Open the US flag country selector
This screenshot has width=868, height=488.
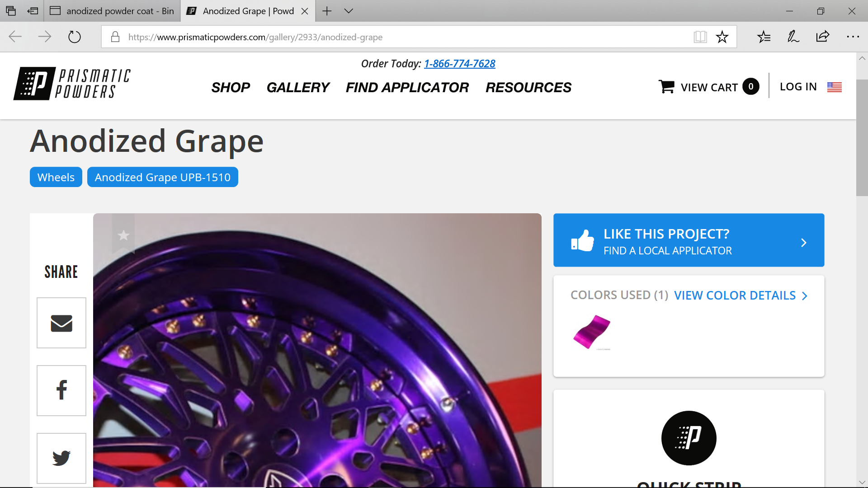pyautogui.click(x=834, y=87)
